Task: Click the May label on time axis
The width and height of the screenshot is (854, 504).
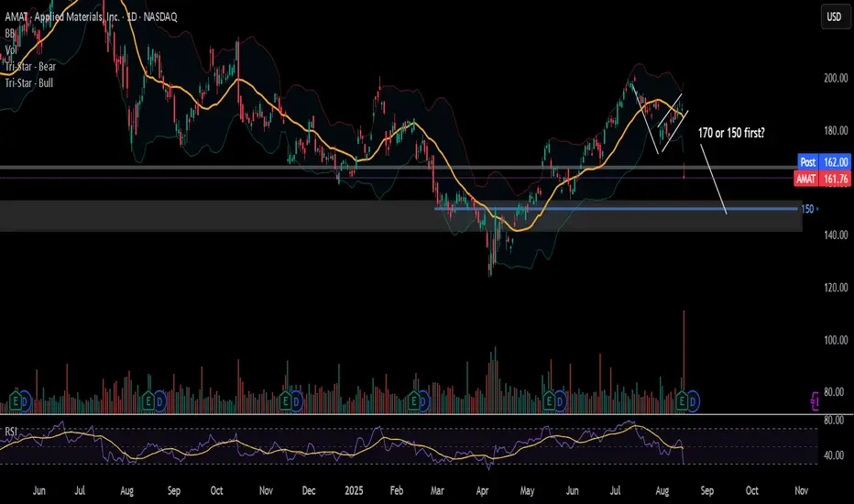Action: tap(527, 491)
